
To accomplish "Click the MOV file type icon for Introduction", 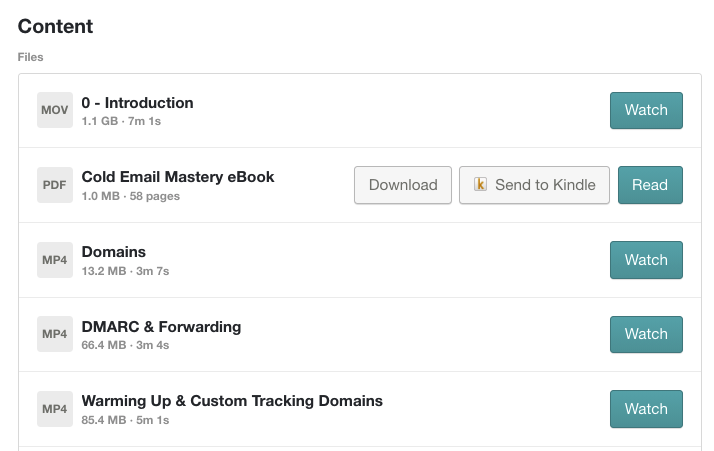I will click(x=55, y=110).
